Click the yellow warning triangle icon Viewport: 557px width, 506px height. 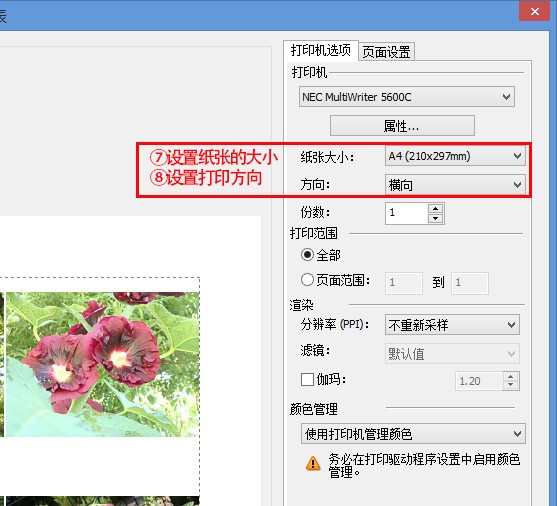[313, 463]
